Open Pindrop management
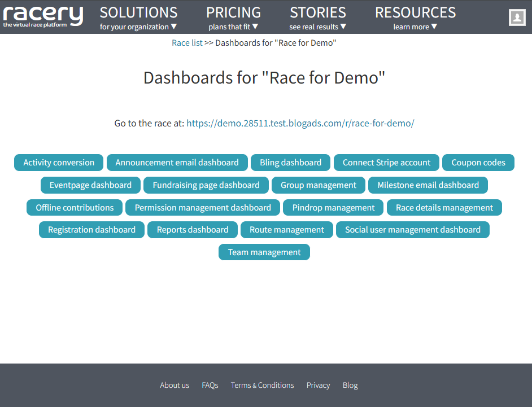 point(333,207)
